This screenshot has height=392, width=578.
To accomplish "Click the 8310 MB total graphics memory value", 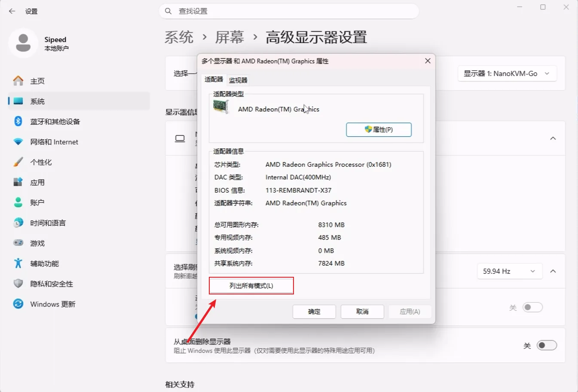I will [331, 225].
